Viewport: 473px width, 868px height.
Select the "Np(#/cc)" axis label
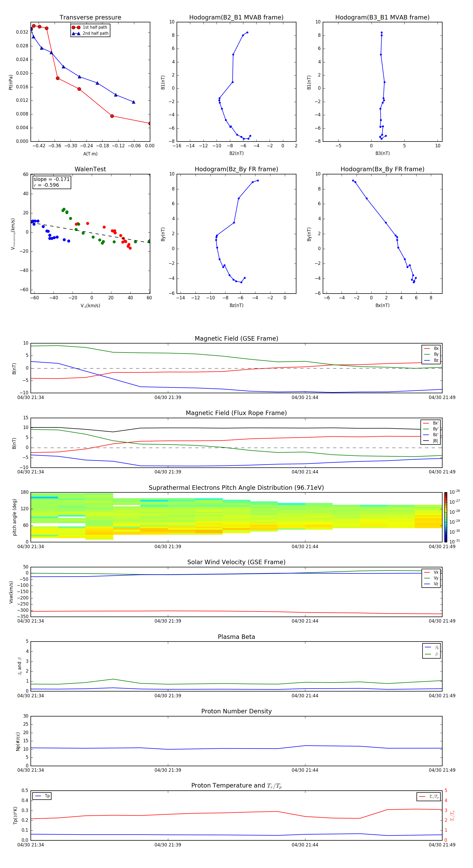(x=18, y=741)
